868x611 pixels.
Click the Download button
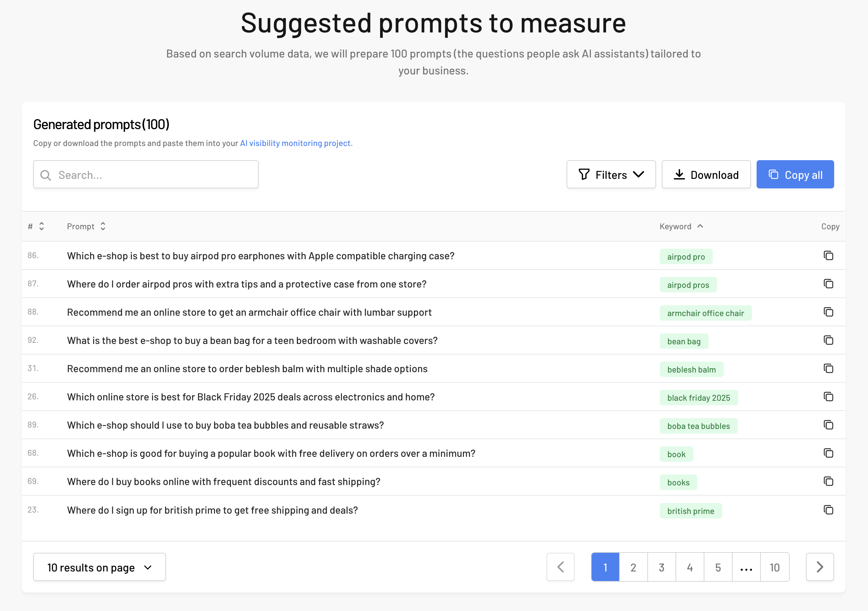(x=706, y=174)
